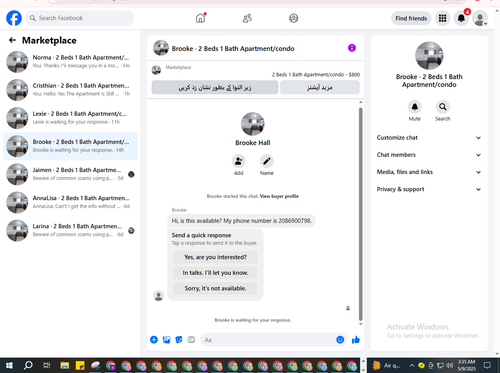The width and height of the screenshot is (500, 373).
Task: Click the Urdu 'mark as pending' button
Action: click(x=215, y=87)
